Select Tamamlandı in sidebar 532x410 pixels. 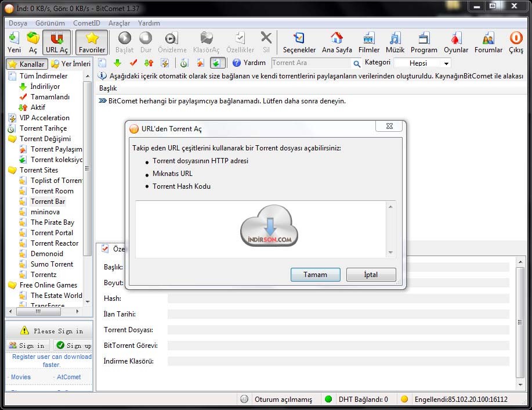(50, 97)
